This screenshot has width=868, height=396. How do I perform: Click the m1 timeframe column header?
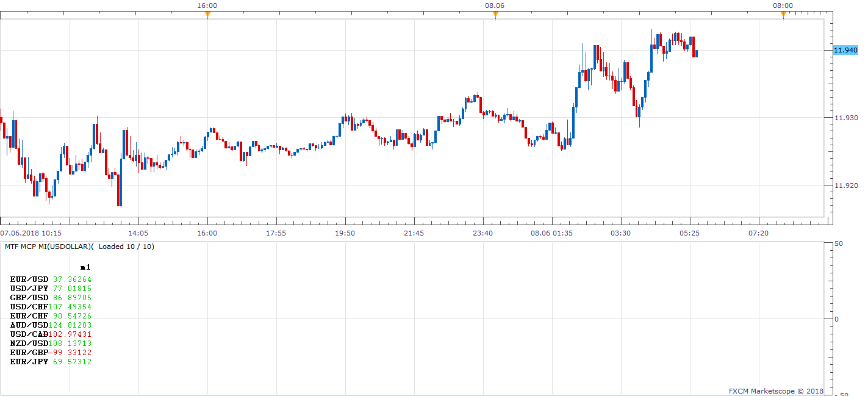[x=85, y=267]
